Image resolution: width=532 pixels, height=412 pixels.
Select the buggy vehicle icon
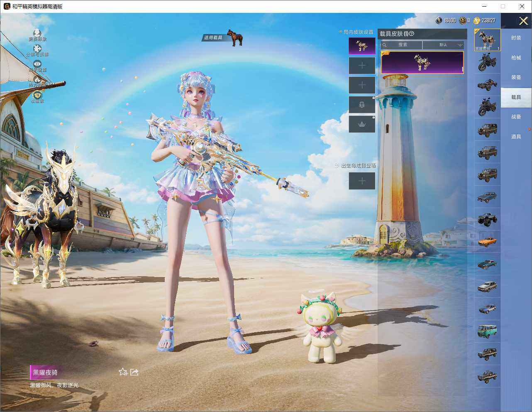pyautogui.click(x=487, y=85)
